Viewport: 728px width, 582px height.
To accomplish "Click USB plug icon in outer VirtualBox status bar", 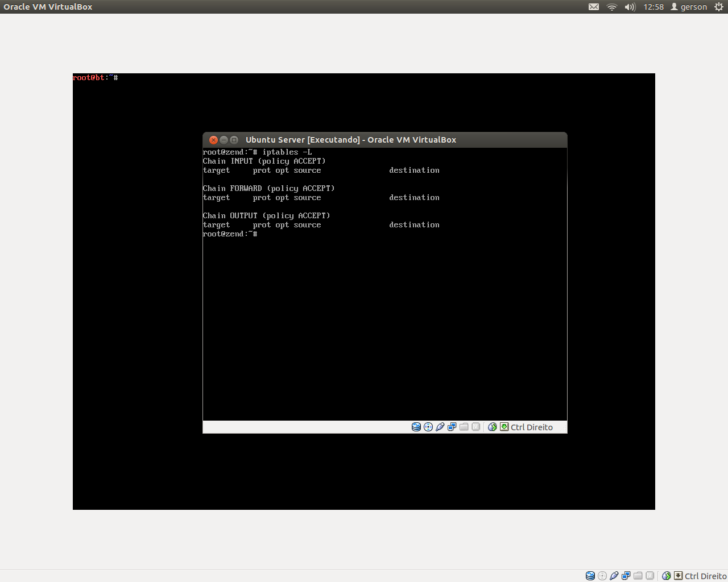I will [614, 576].
